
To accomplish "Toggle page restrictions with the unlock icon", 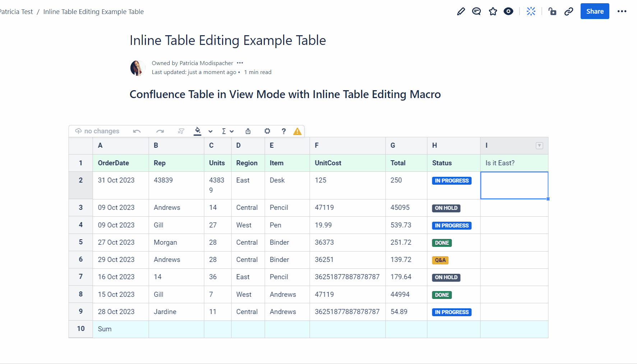I will 552,11.
